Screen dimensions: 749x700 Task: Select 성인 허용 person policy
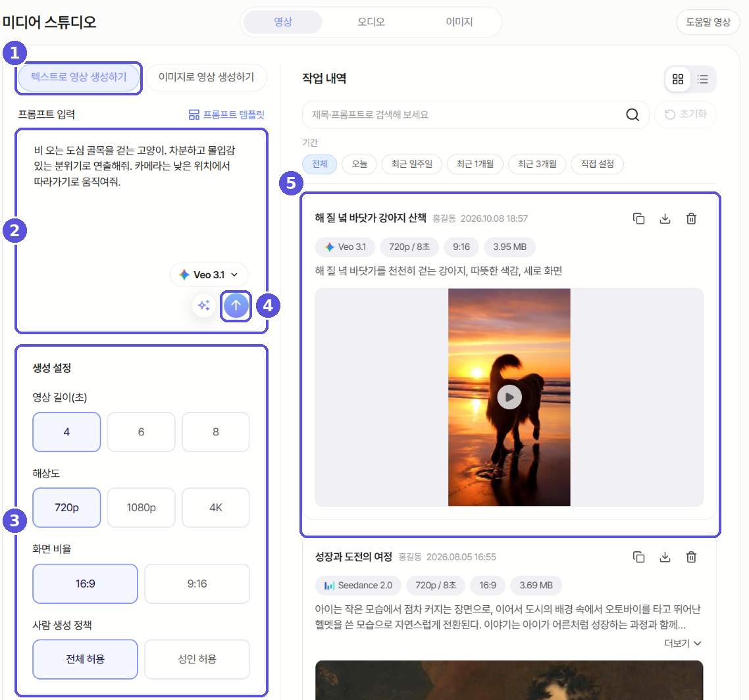(x=197, y=659)
